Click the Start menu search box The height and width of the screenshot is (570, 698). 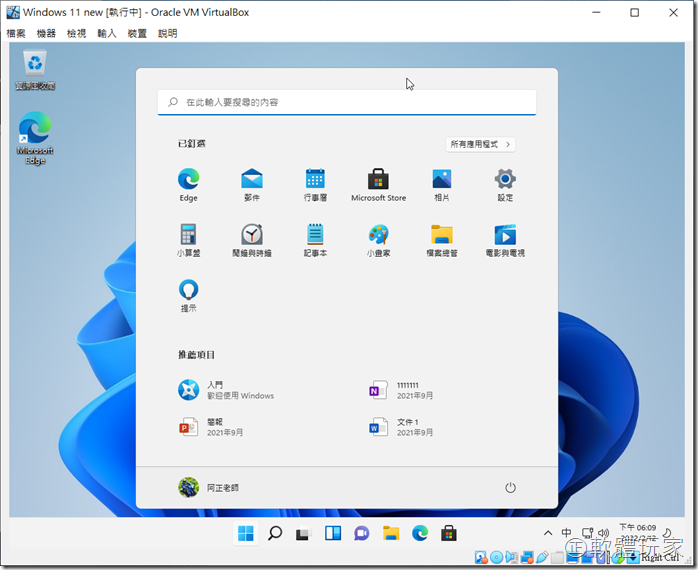pyautogui.click(x=347, y=102)
